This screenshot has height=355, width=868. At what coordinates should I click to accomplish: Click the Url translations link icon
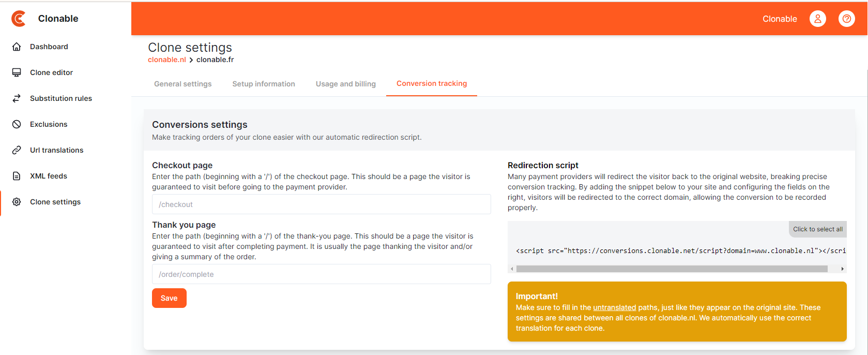point(17,150)
